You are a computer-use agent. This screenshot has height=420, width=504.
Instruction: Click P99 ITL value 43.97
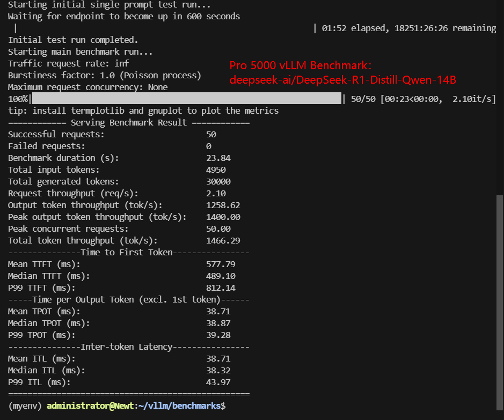click(218, 382)
